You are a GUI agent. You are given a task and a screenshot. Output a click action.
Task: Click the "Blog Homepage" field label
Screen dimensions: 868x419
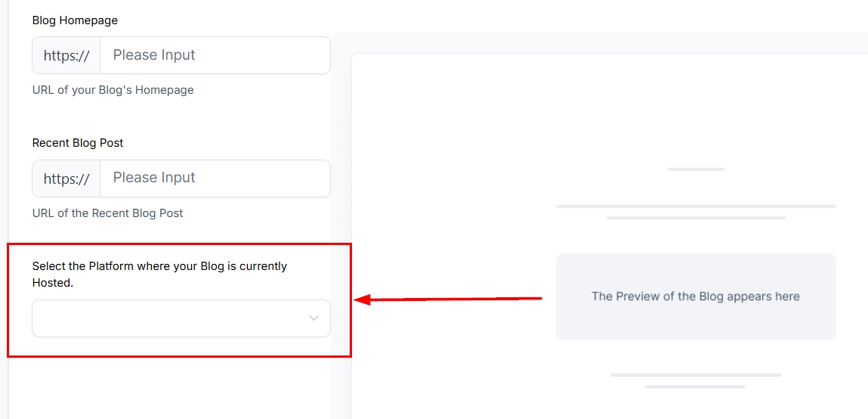(x=75, y=20)
